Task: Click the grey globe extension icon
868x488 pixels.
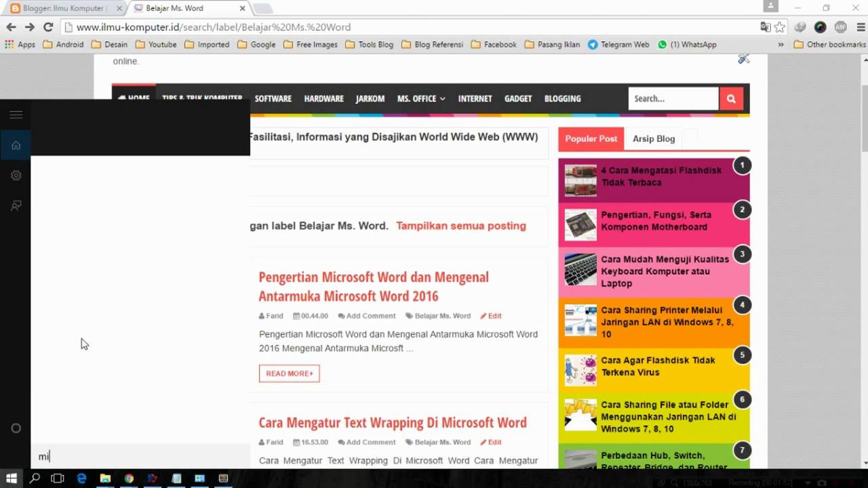Action: point(801,27)
